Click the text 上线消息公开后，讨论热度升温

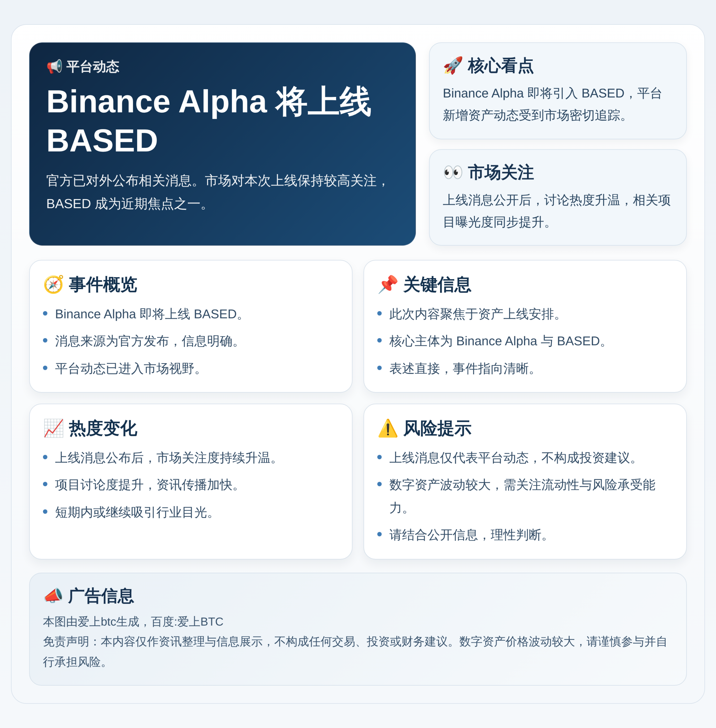pyautogui.click(x=531, y=200)
